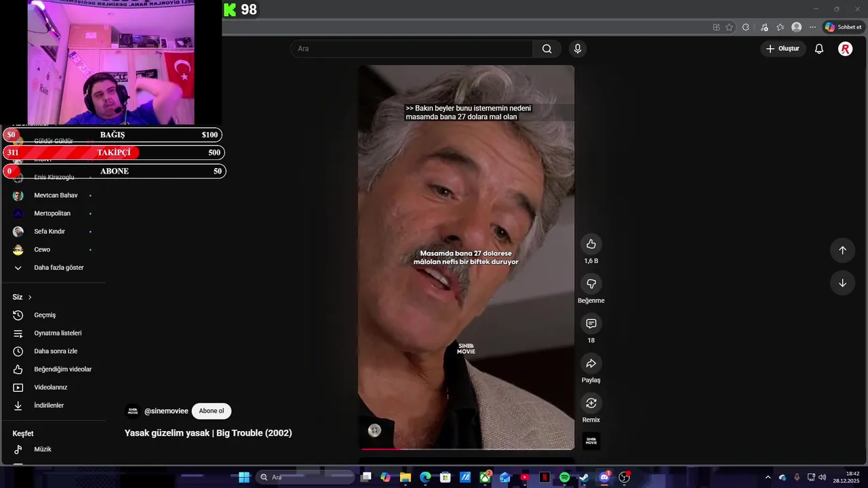Open YouTube notifications bell
Screen dimensions: 868x488
click(x=819, y=49)
